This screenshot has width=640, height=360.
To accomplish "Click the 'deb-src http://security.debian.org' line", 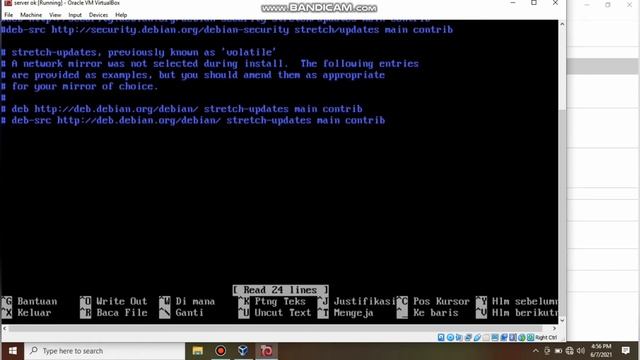I will coord(227,30).
